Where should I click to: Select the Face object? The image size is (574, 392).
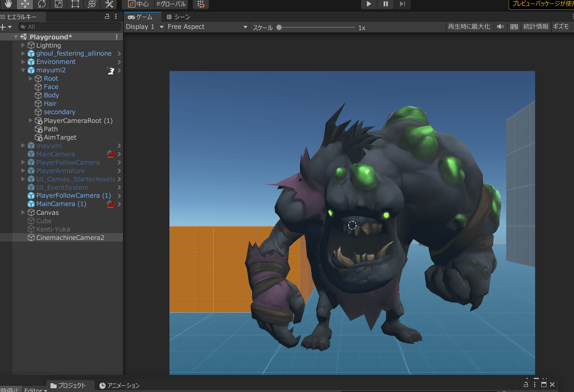click(51, 87)
